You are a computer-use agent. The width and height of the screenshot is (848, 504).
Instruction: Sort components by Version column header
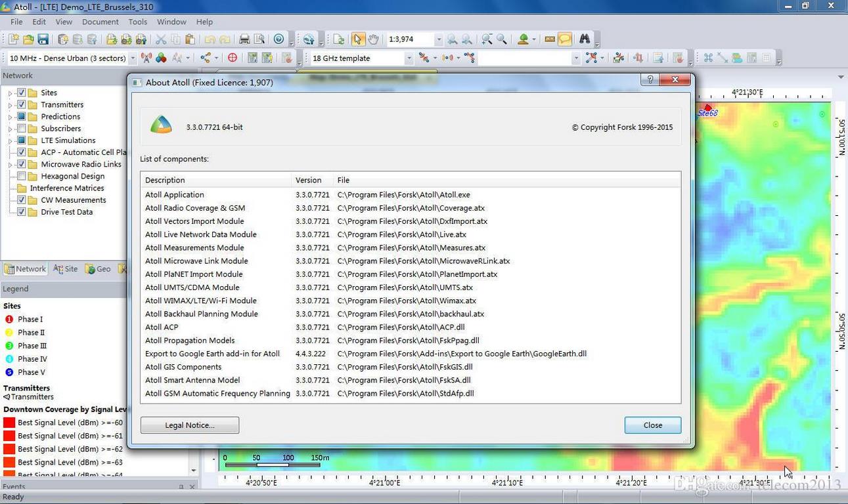point(312,180)
